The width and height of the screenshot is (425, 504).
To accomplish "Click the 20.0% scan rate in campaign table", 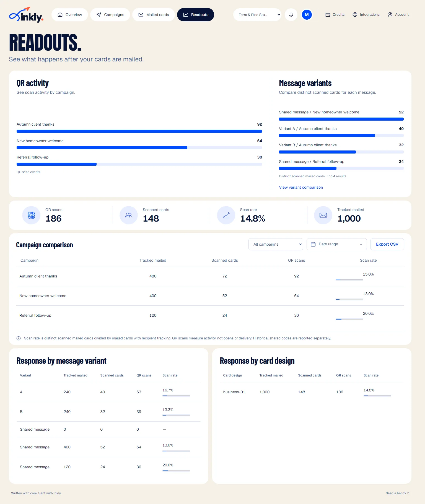I will [x=368, y=313].
